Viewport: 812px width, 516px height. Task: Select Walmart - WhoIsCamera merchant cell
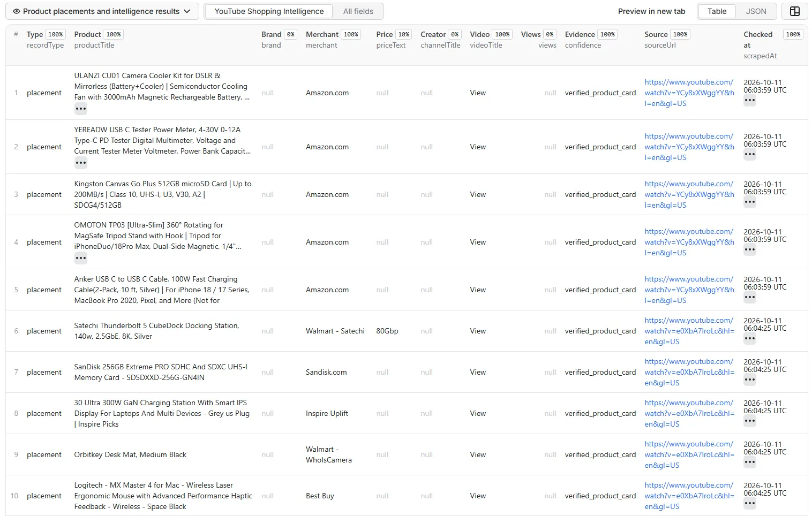coord(329,455)
